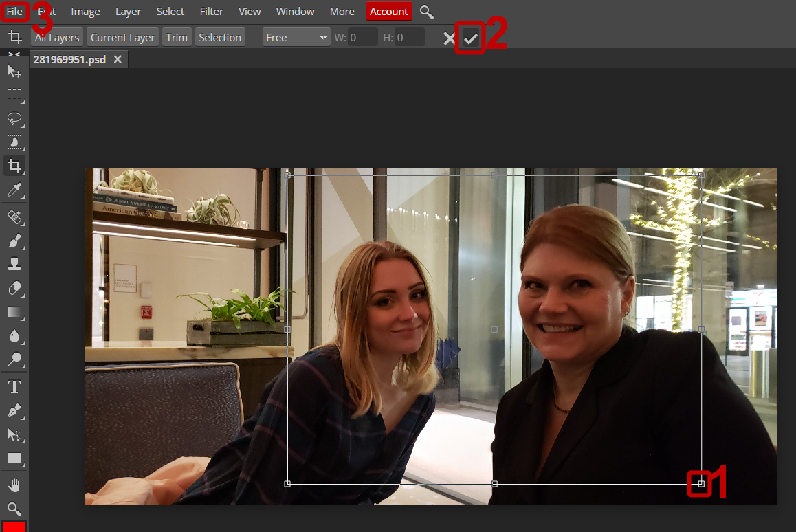Open the search magnifier in the menu bar
Image resolution: width=796 pixels, height=532 pixels.
tap(426, 12)
